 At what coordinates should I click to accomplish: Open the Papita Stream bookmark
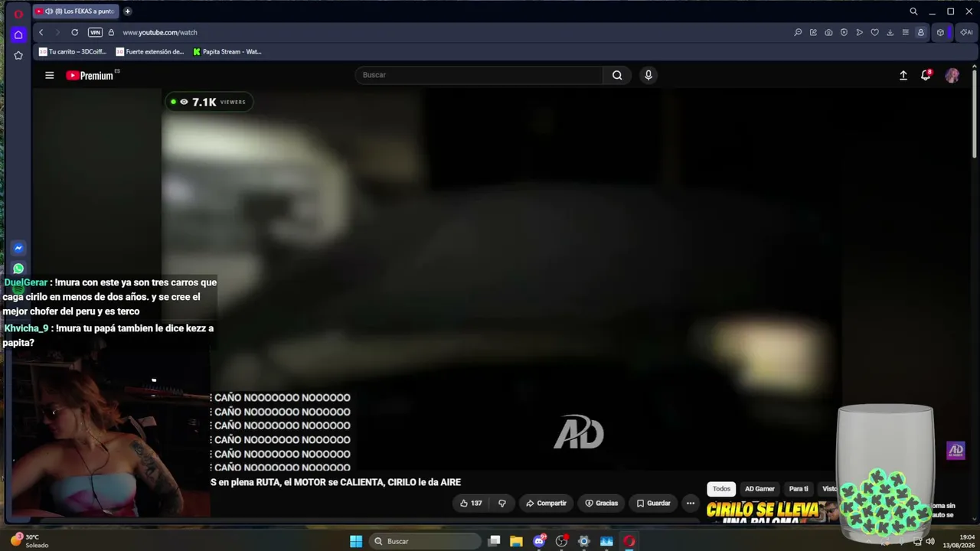tap(227, 52)
